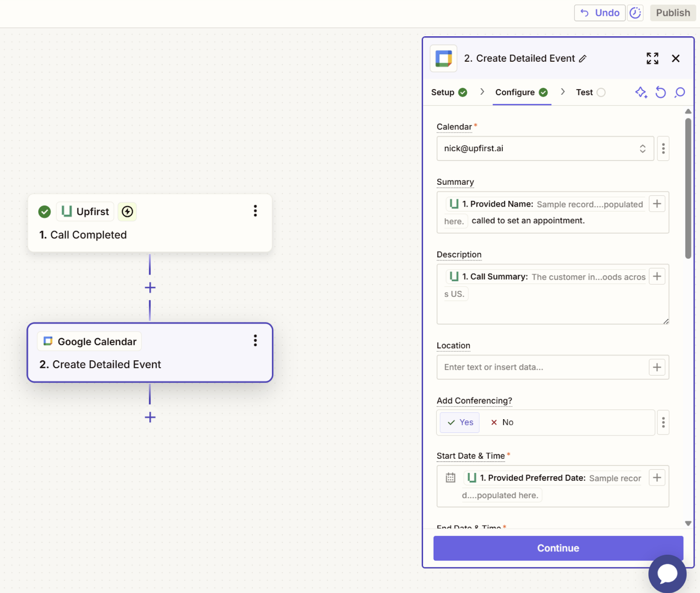This screenshot has width=700, height=593.
Task: Switch to the Configure tab
Action: tap(521, 92)
